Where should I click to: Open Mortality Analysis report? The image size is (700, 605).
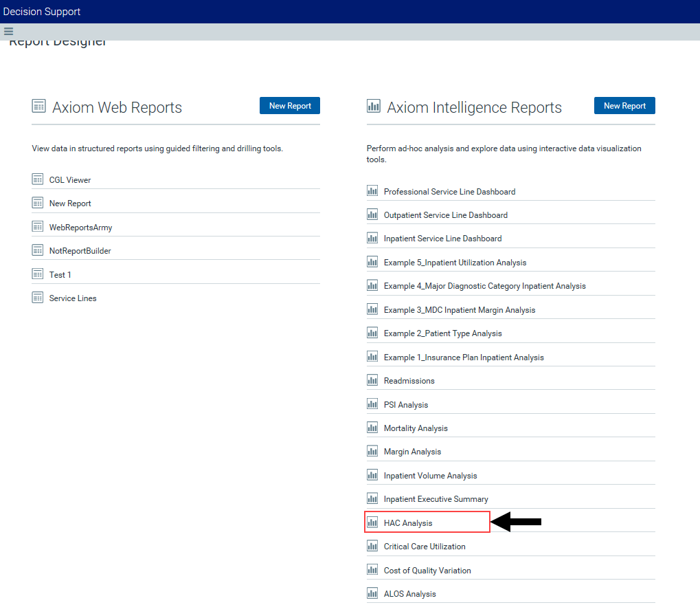[x=416, y=428]
